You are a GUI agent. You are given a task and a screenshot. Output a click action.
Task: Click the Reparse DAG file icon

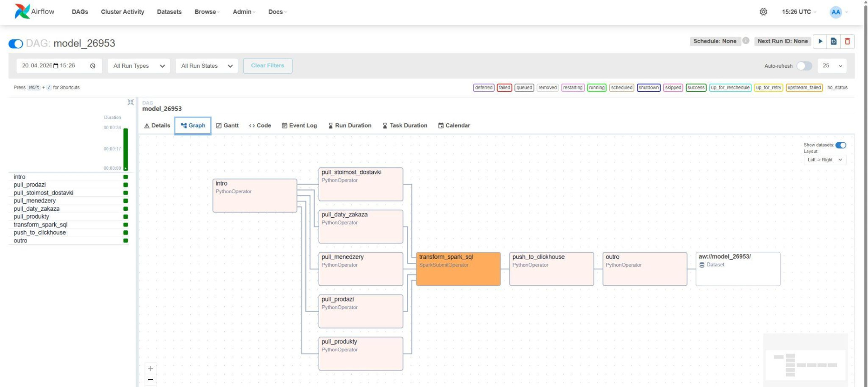pos(834,41)
